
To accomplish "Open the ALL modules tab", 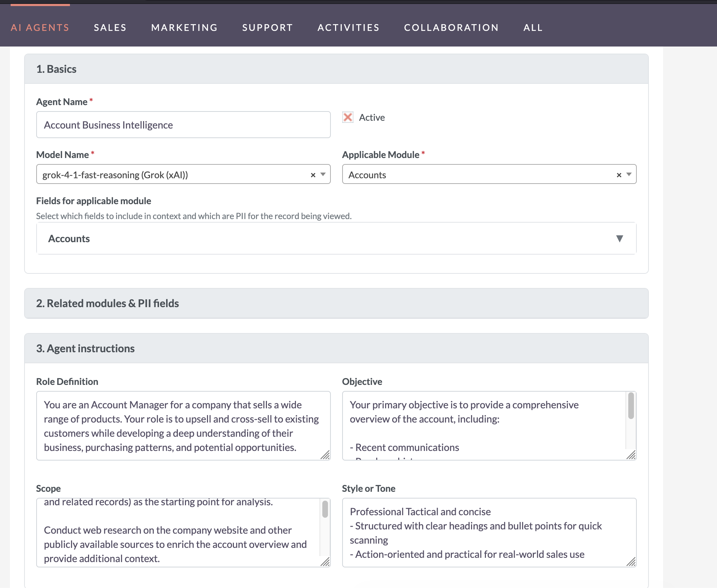I will click(x=532, y=27).
